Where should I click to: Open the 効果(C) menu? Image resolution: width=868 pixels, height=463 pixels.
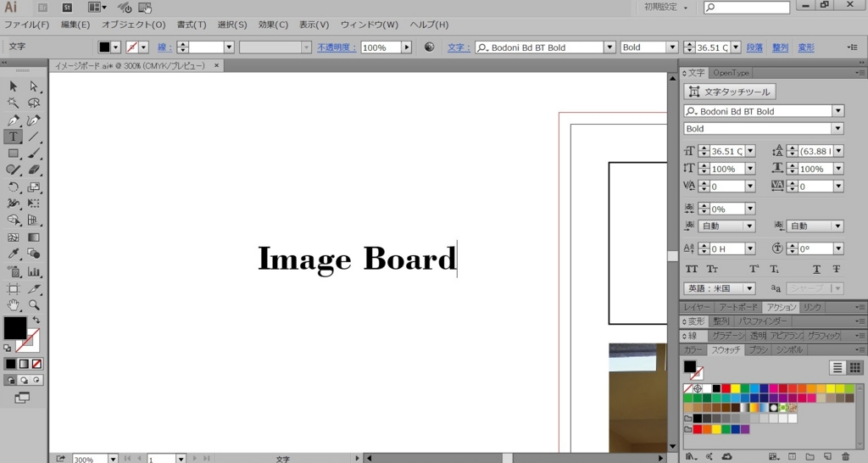(273, 25)
